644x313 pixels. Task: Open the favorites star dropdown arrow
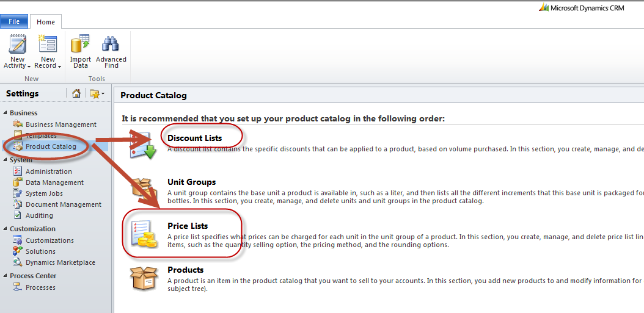point(103,94)
